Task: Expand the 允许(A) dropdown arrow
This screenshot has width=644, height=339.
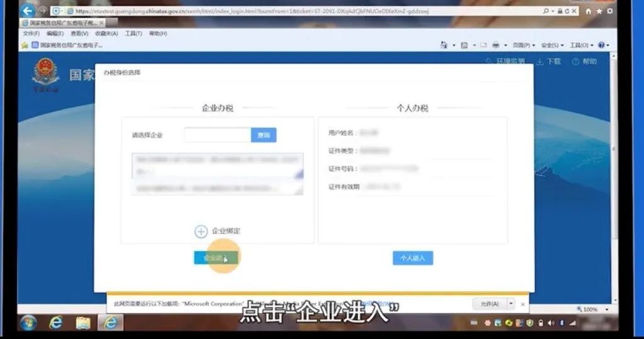Action: (511, 304)
